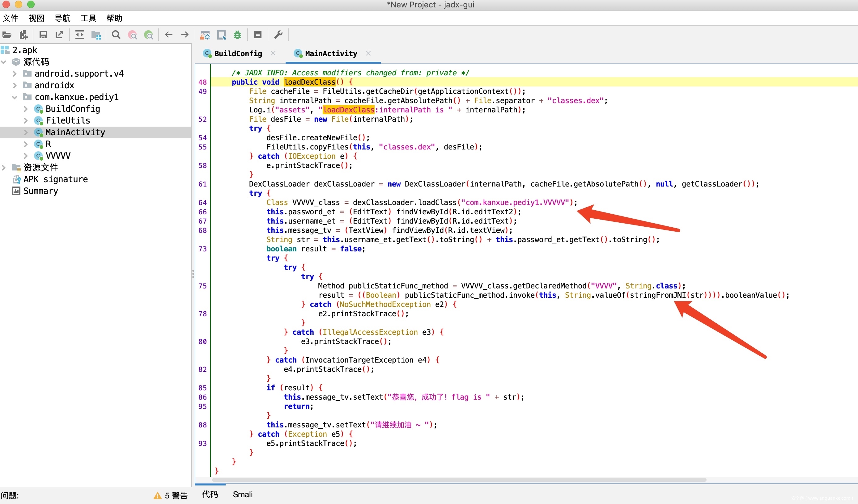Click the Save project disk icon

(x=43, y=35)
